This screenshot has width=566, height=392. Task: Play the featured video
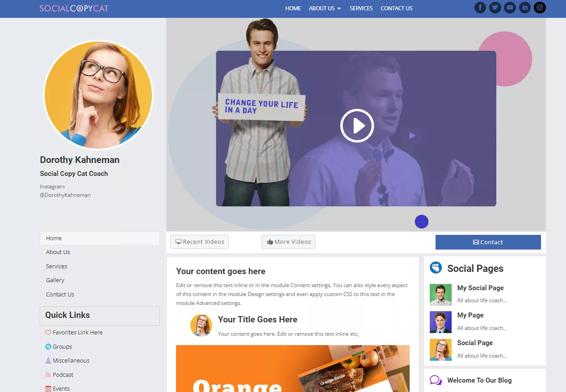pyautogui.click(x=357, y=125)
